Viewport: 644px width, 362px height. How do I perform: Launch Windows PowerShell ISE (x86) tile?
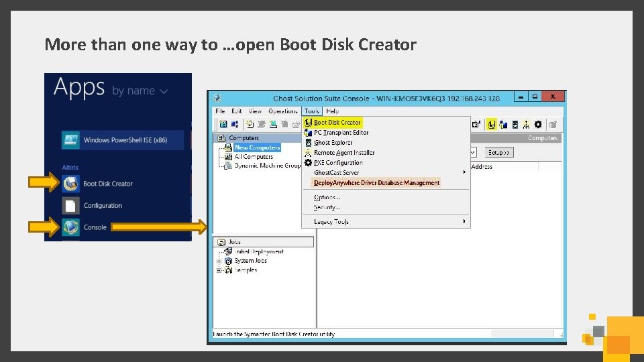tap(123, 140)
